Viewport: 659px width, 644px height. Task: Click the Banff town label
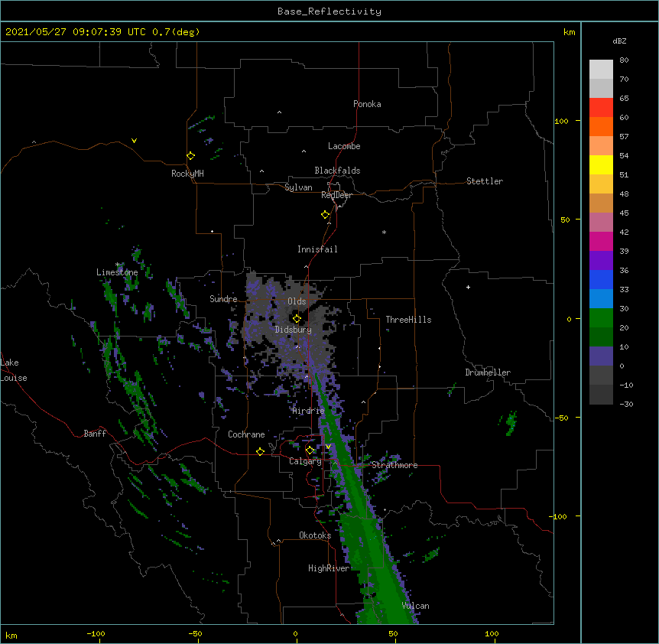coord(95,434)
